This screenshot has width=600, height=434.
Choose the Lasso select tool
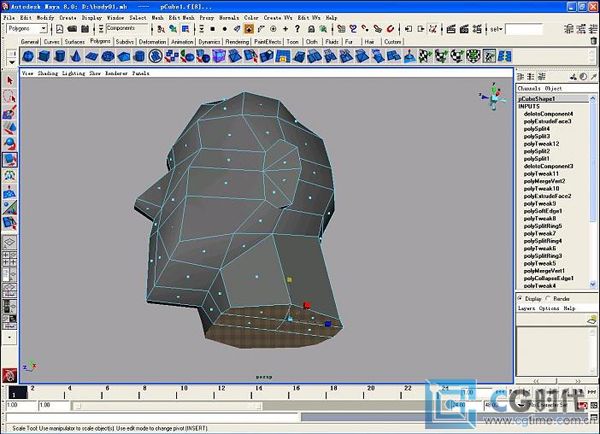10,96
